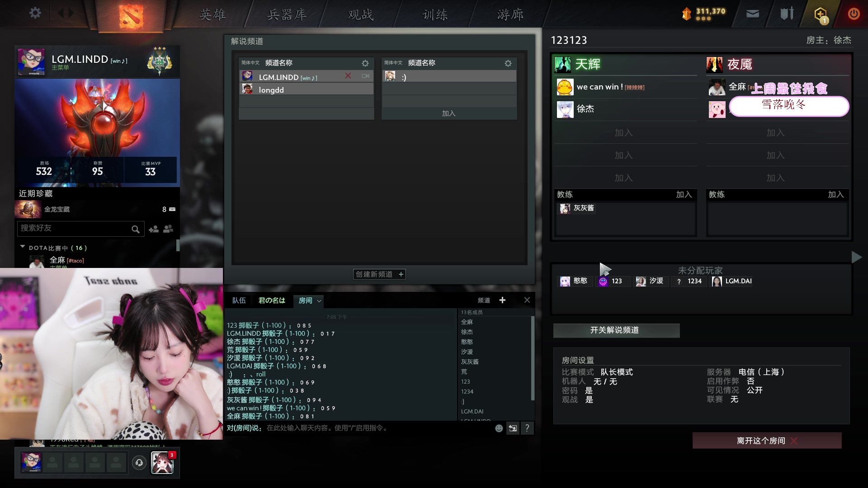Open the mail envelope icon

click(752, 14)
